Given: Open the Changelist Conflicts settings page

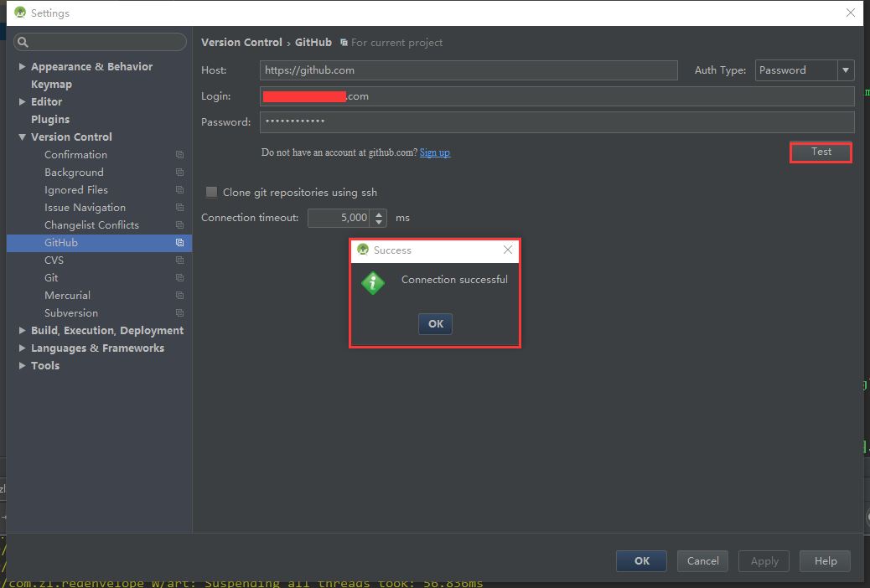Looking at the screenshot, I should coord(91,225).
